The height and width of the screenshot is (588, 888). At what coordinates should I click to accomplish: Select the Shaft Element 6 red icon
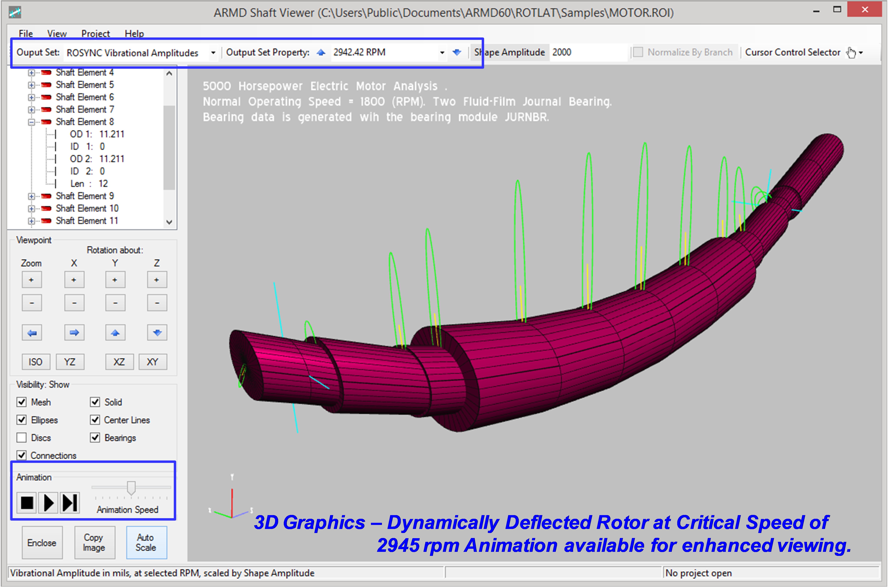46,97
